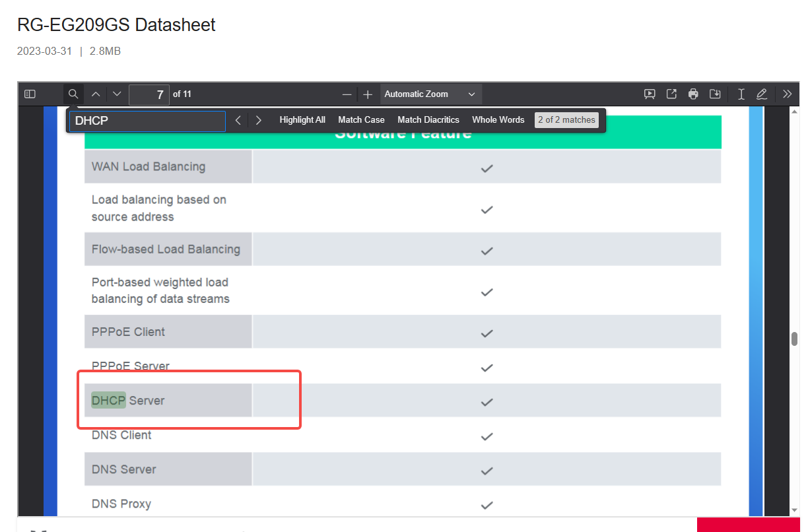Click the file size '2.8MB'
Screen dimensions: 808x532
pos(105,51)
